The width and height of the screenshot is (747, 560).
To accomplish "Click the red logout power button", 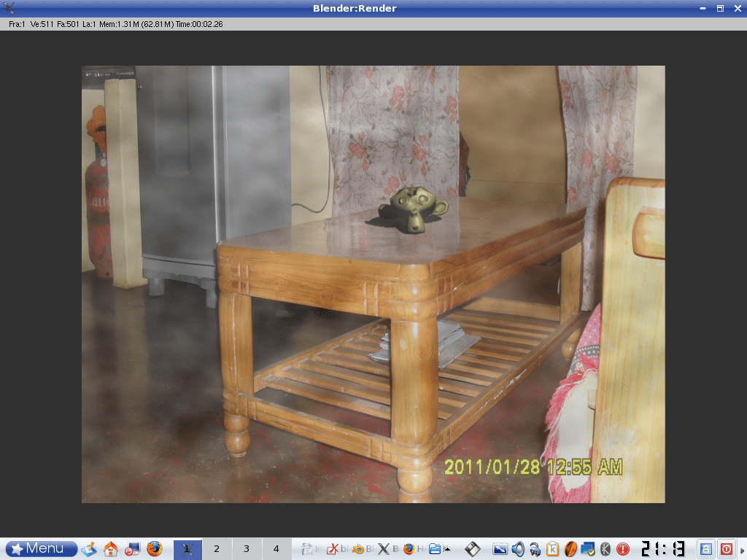I will 727,549.
